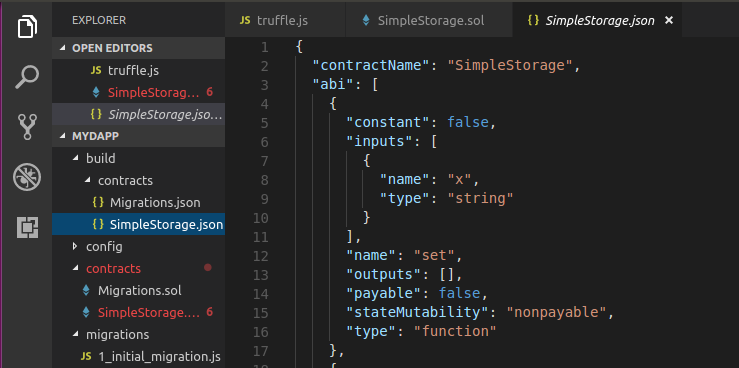This screenshot has height=368, width=739.
Task: Open the Debug icon in activity bar
Action: (27, 177)
